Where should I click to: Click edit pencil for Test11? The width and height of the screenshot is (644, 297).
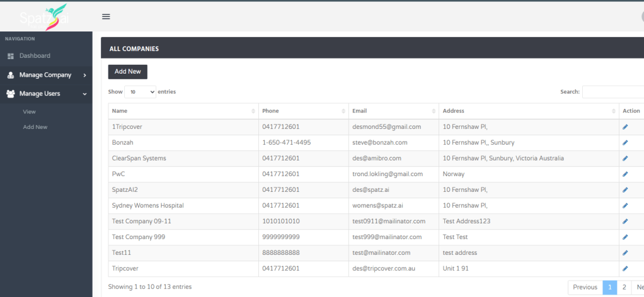(x=625, y=252)
